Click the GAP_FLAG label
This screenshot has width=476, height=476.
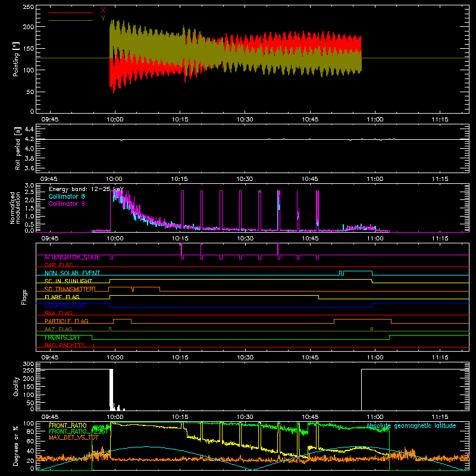point(58,265)
